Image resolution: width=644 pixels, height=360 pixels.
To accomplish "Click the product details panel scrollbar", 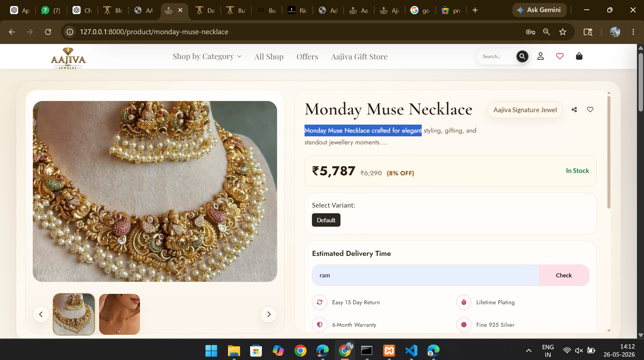I will tap(609, 152).
